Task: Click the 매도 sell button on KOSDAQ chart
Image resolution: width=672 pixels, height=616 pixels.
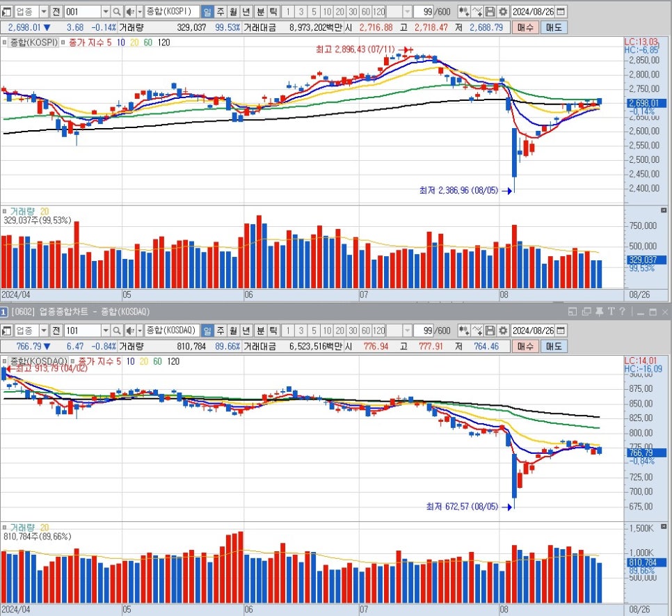Action: (554, 347)
